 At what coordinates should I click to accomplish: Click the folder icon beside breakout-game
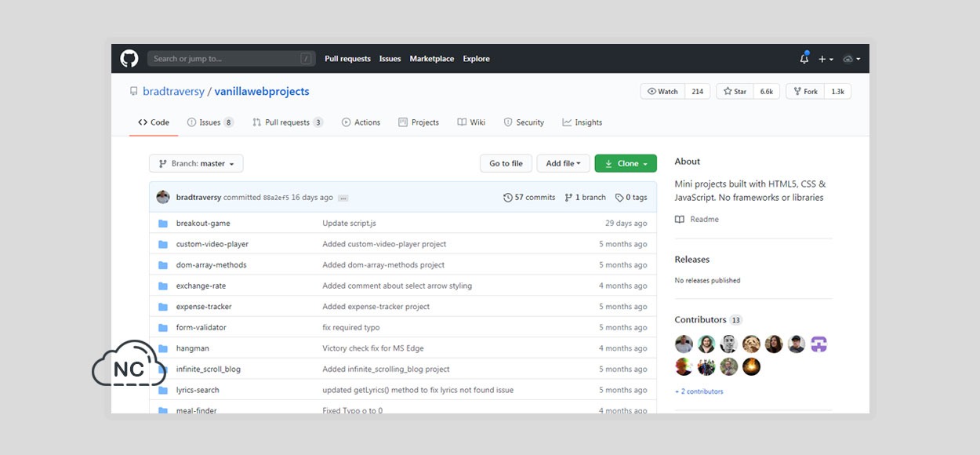(163, 224)
